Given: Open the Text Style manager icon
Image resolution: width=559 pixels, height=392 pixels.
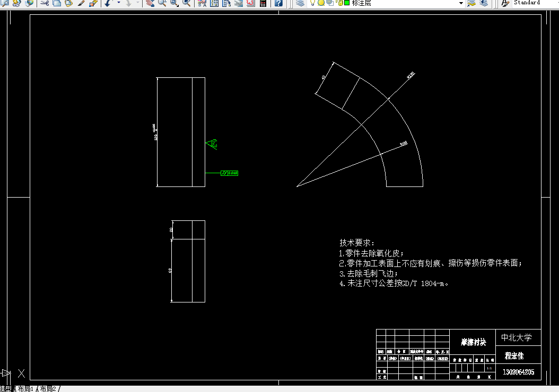Looking at the screenshot, I should click(505, 3).
